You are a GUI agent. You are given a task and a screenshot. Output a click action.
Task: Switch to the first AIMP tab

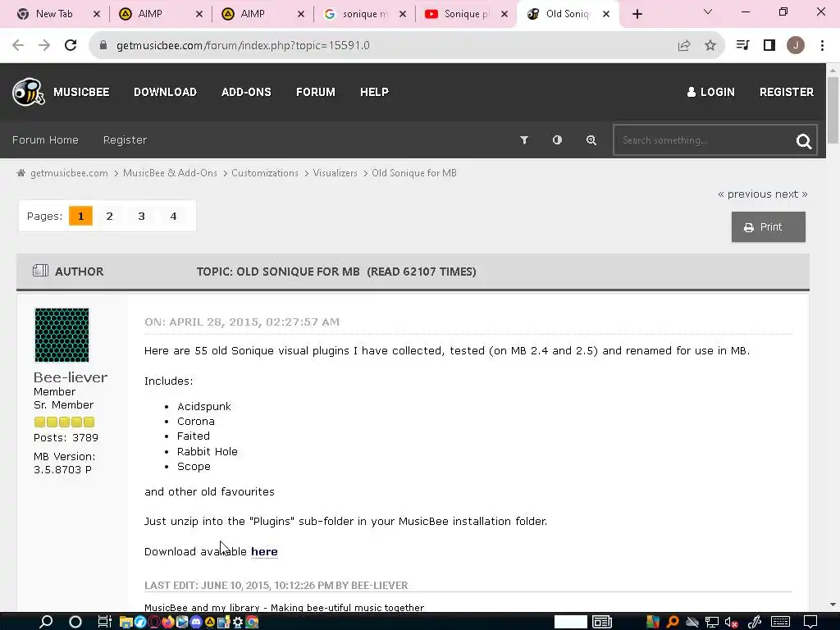150,14
